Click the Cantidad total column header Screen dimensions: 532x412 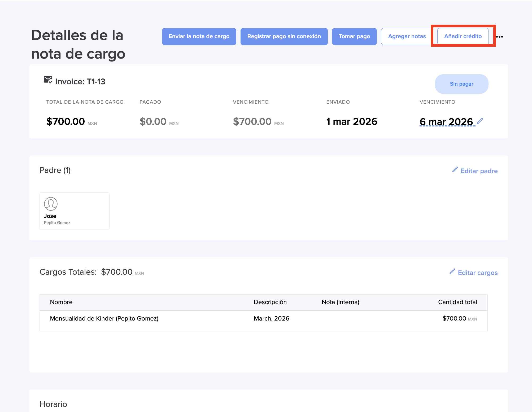pyautogui.click(x=457, y=302)
